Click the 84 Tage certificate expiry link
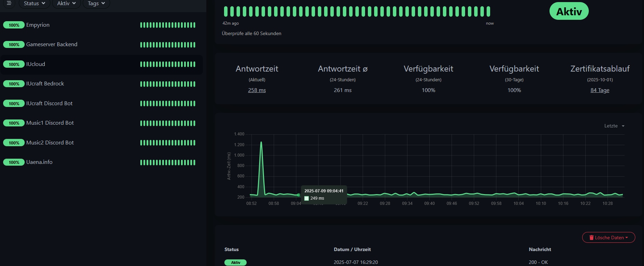 click(600, 90)
